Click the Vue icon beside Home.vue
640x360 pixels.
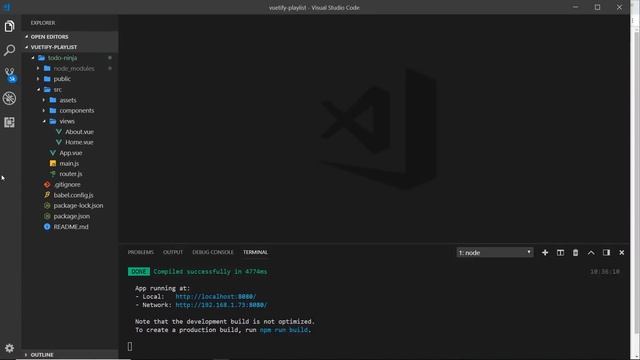[59, 142]
